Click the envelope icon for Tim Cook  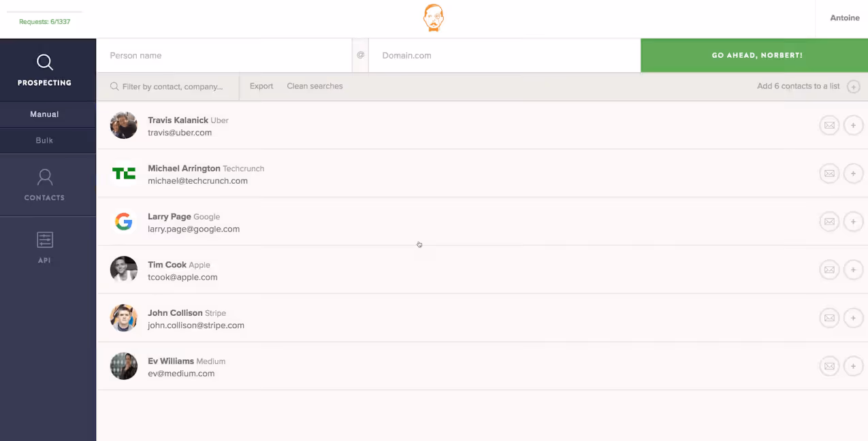tap(829, 270)
